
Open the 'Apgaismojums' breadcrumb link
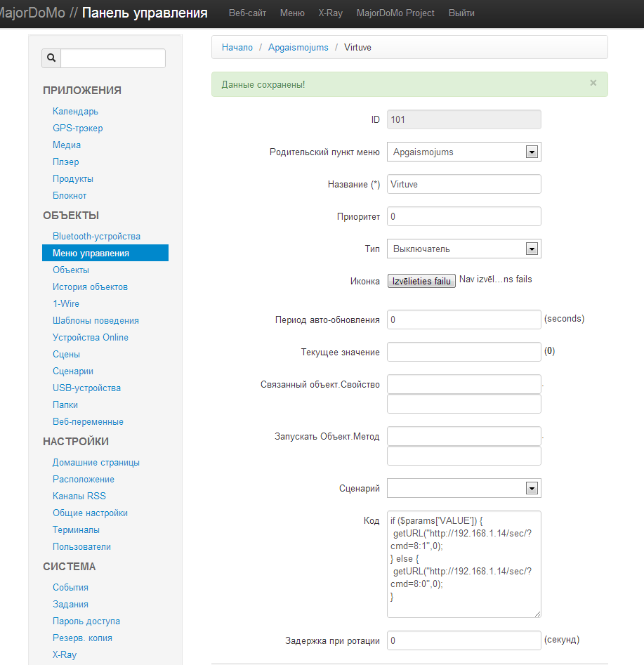pyautogui.click(x=298, y=47)
